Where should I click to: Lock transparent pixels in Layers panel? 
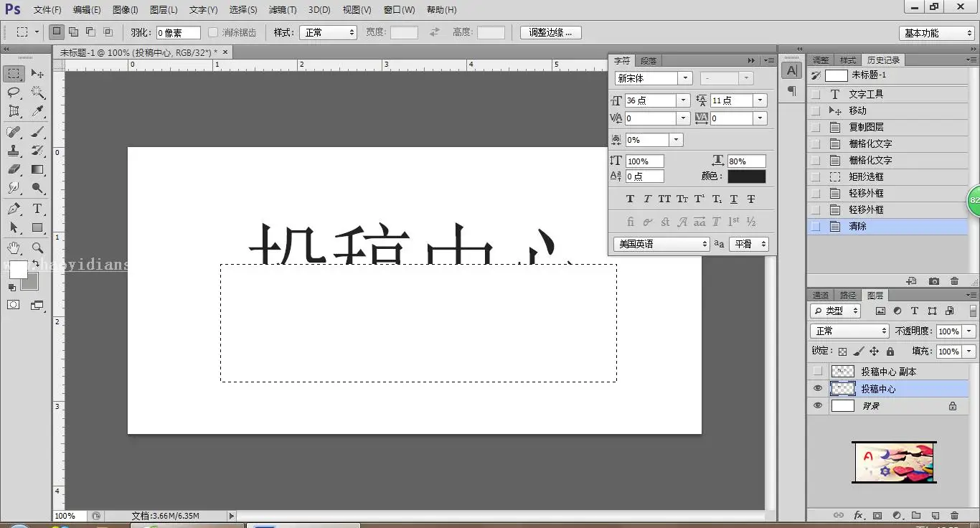click(x=843, y=352)
